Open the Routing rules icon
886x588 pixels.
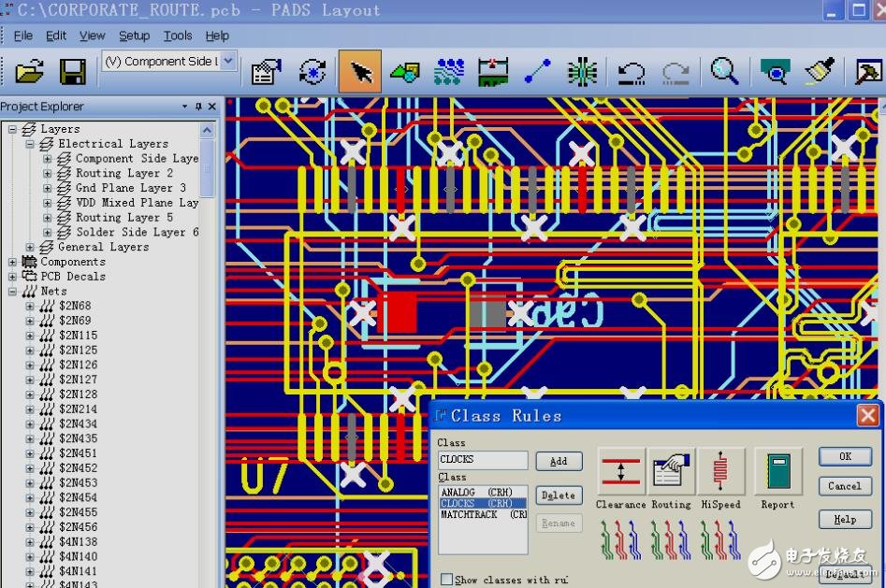pyautogui.click(x=671, y=471)
